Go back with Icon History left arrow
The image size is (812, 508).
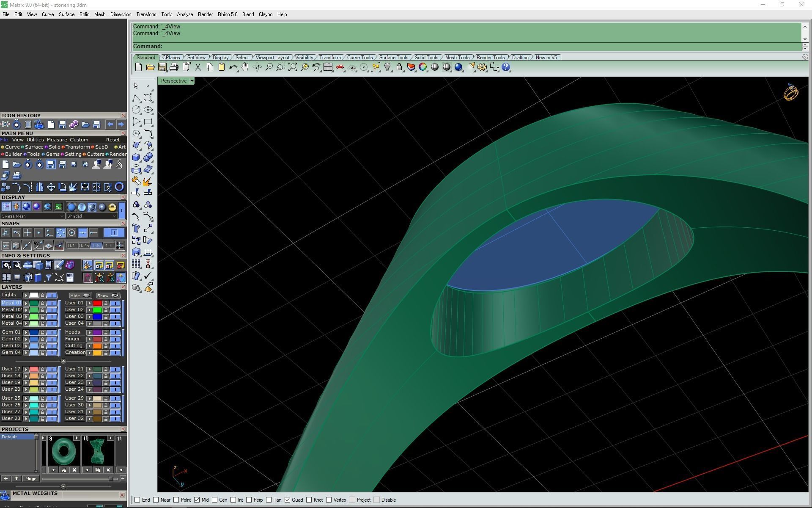[x=110, y=124]
